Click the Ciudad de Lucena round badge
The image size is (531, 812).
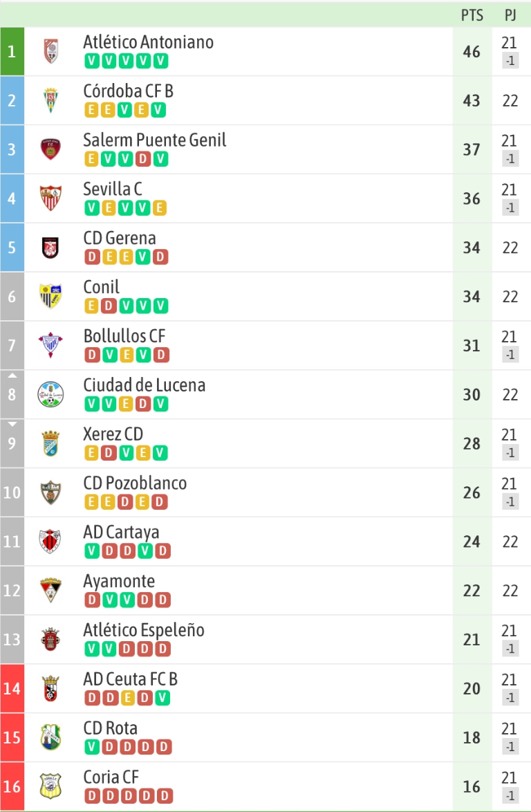coord(50,395)
